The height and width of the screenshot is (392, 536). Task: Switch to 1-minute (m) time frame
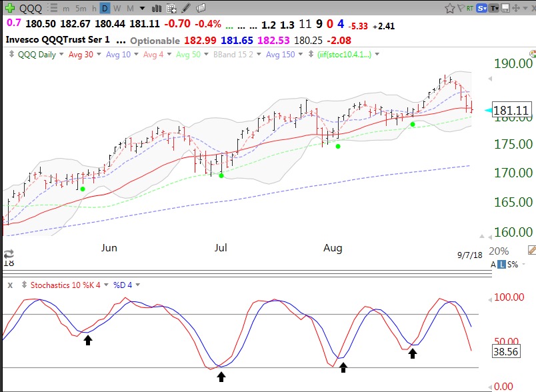66,9
